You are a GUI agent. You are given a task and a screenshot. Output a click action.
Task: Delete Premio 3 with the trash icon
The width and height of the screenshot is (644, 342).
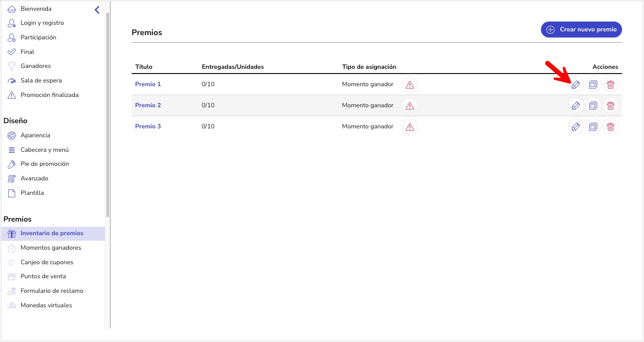point(611,127)
